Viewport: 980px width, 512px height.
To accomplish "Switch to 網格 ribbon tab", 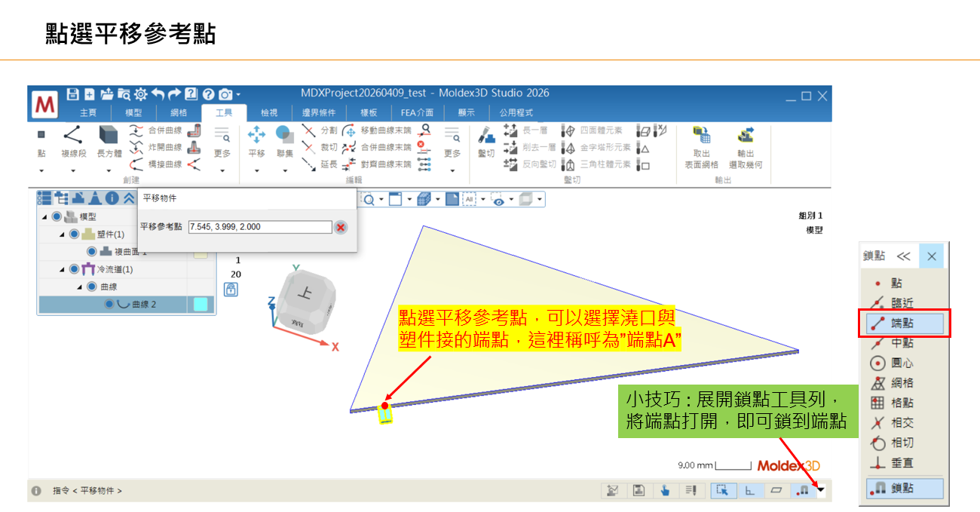I will 179,112.
